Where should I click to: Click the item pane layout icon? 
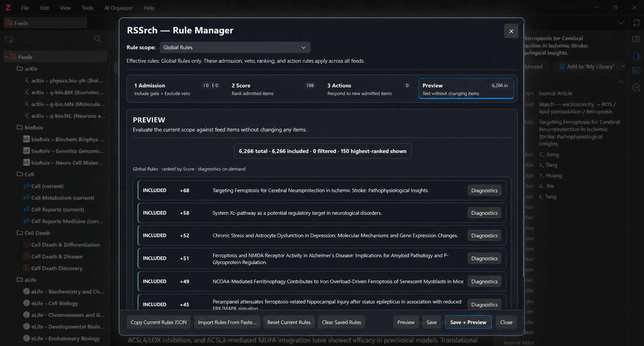636,39
